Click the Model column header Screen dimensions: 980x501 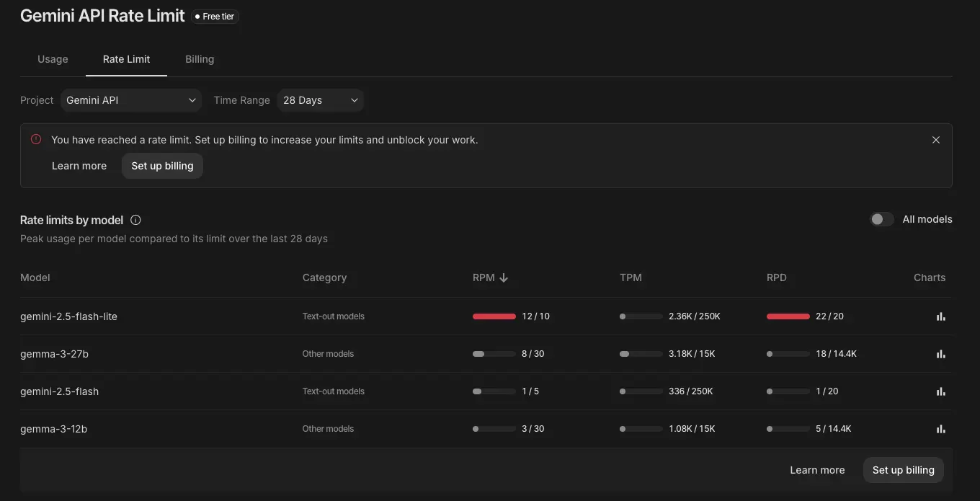tap(35, 278)
